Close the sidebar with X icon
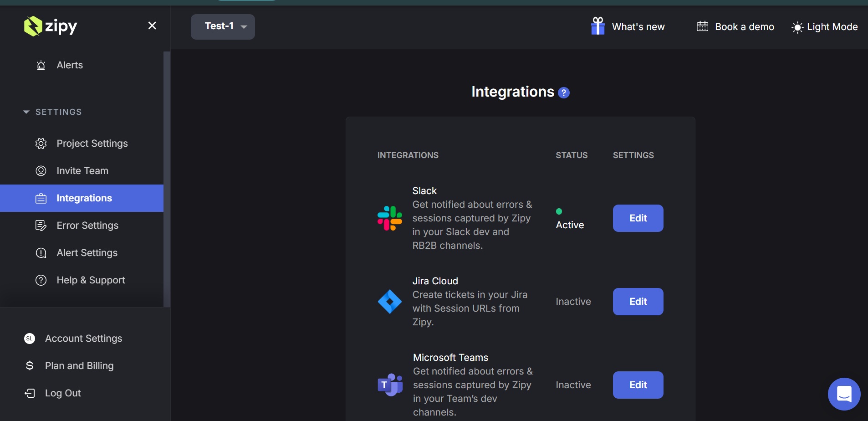The height and width of the screenshot is (421, 868). pyautogui.click(x=152, y=26)
